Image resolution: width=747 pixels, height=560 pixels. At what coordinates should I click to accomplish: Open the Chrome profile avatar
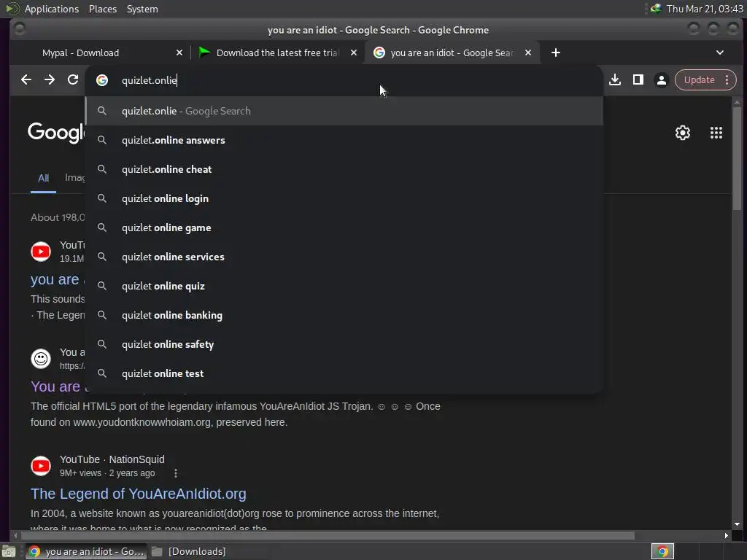662,80
